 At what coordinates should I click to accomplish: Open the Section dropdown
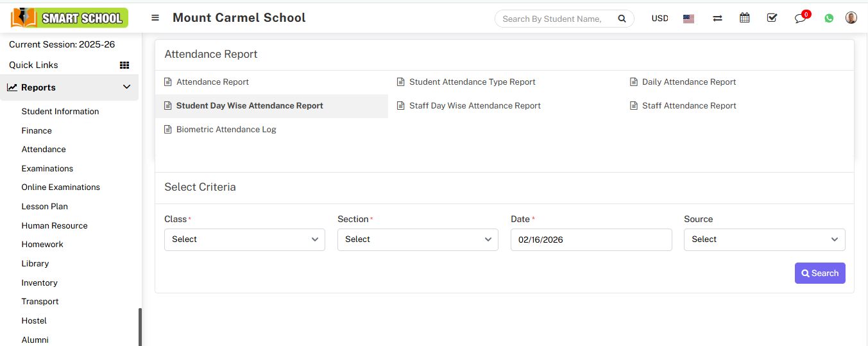click(418, 239)
